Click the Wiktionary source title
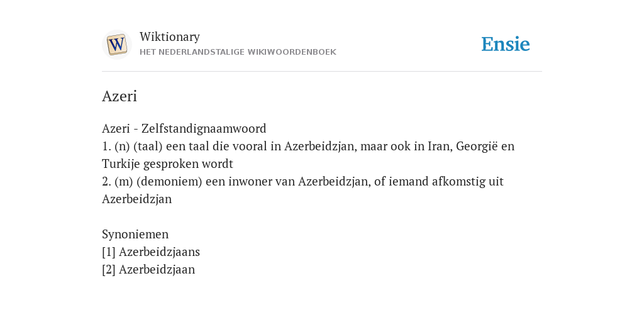Screen dimensions: 644x322 [x=170, y=37]
